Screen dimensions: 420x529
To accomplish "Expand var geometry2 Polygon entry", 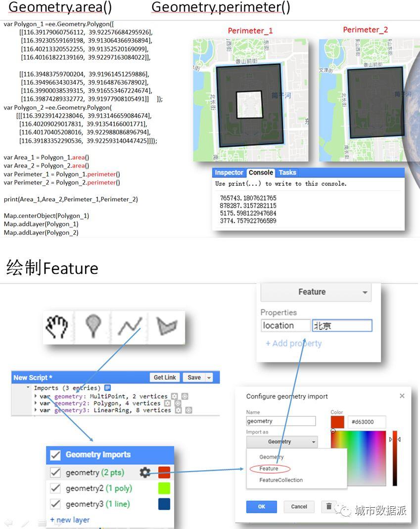I will coord(36,403).
